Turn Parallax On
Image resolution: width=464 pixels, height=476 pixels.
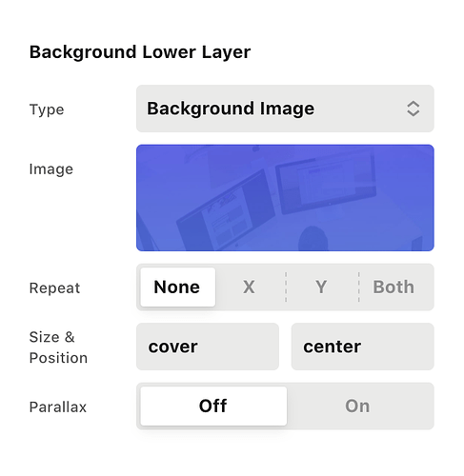(x=358, y=406)
